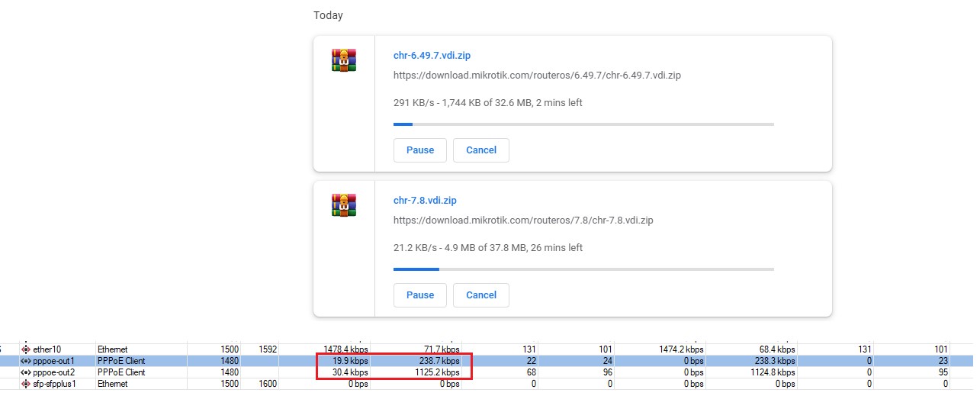Pause the chr-7.8.vdi.zip download

(420, 295)
